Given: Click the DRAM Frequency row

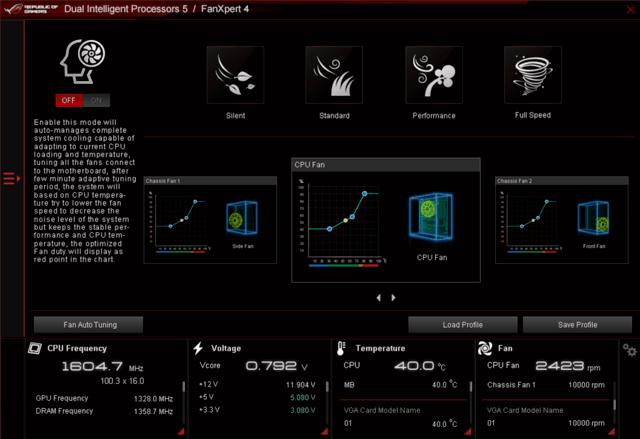Looking at the screenshot, I should click(x=104, y=411).
